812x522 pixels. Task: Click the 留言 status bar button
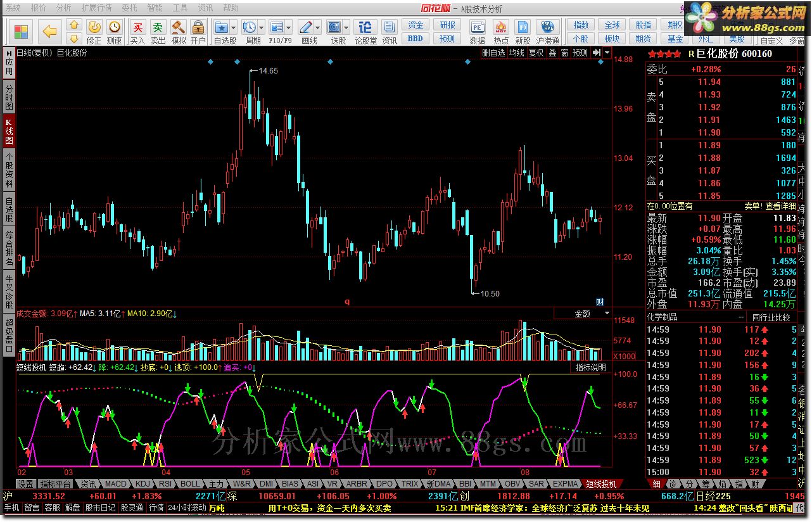pyautogui.click(x=31, y=508)
